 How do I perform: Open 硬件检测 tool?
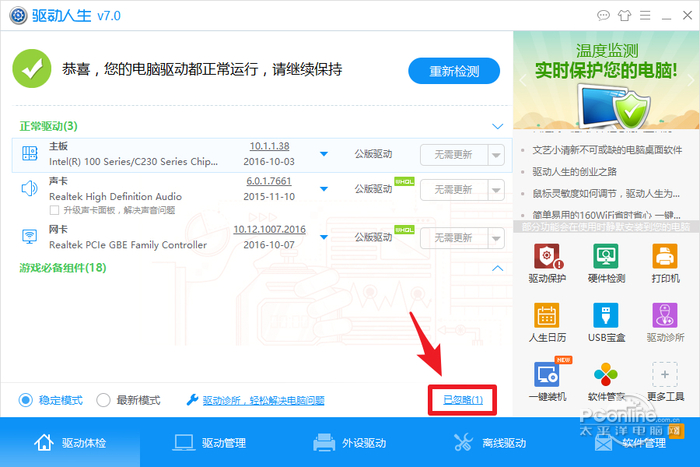(x=606, y=263)
